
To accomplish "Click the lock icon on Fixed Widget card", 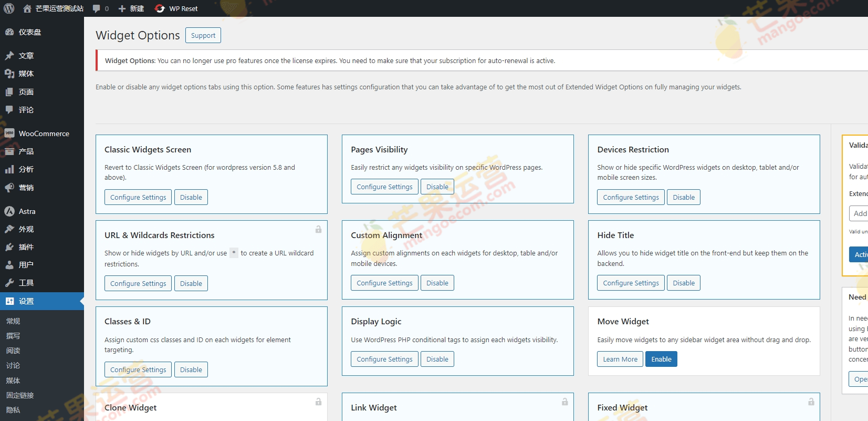I will [811, 402].
